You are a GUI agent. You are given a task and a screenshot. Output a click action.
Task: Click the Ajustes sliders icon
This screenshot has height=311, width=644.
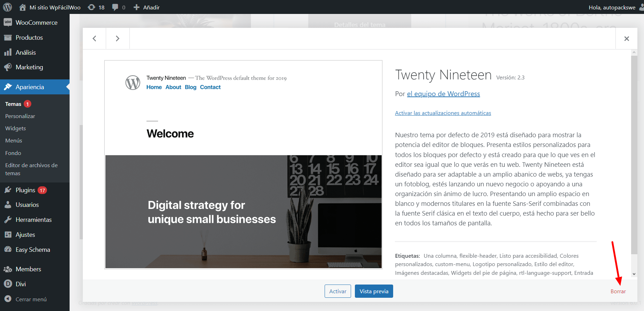click(8, 234)
